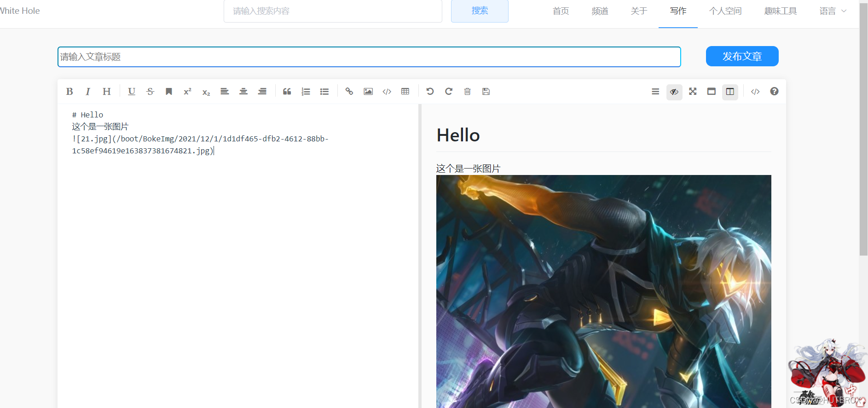Apply superscript formatting
The height and width of the screenshot is (408, 868).
tap(187, 92)
